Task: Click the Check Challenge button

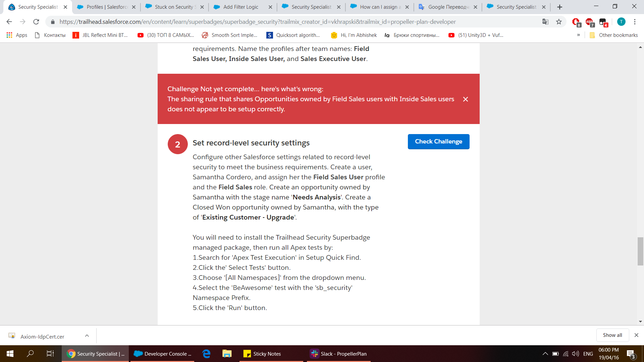Action: [438, 141]
